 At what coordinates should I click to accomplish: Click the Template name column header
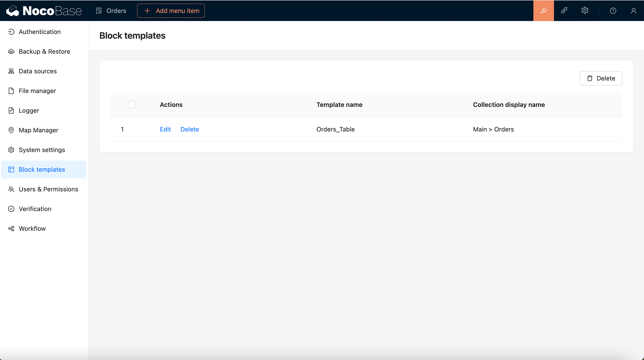pyautogui.click(x=339, y=105)
